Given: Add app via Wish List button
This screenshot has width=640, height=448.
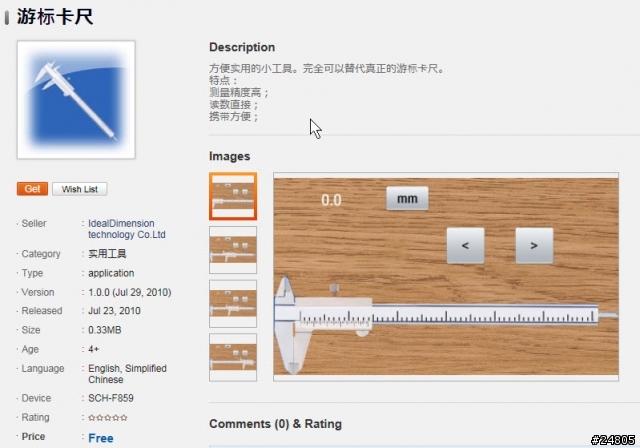Looking at the screenshot, I should coord(80,189).
